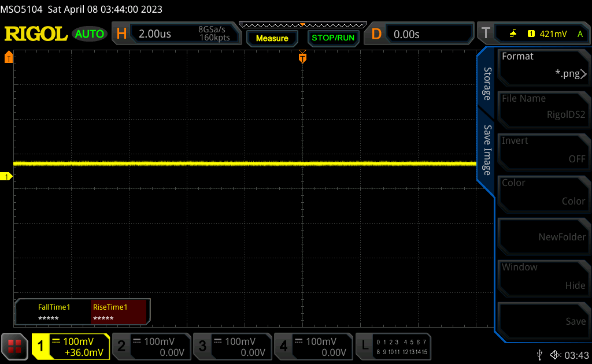The image size is (592, 364).
Task: Enable channel 3 input
Action: click(232, 346)
